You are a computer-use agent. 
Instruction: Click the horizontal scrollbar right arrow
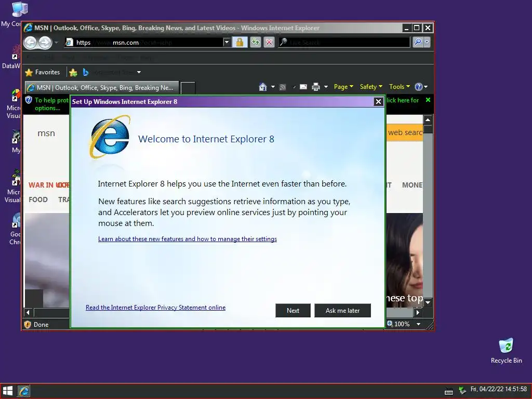[418, 312]
